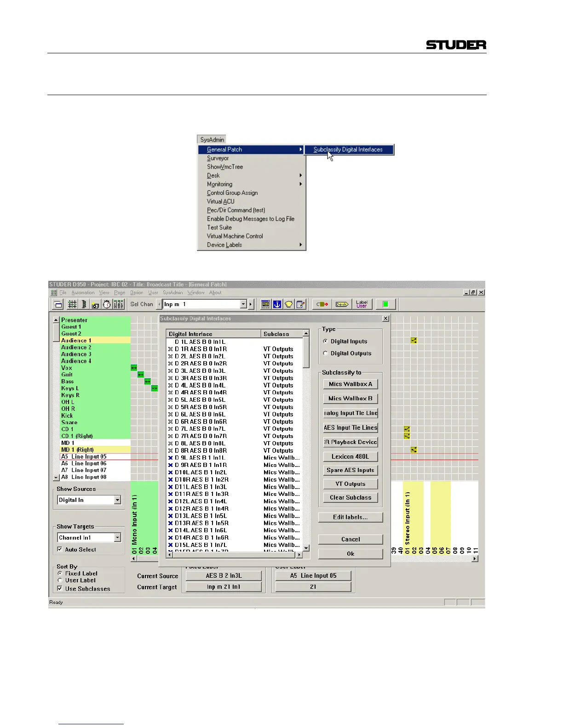The width and height of the screenshot is (563, 728).
Task: Click the dialog list vertical scrollbar thumb
Action: pyautogui.click(x=306, y=353)
